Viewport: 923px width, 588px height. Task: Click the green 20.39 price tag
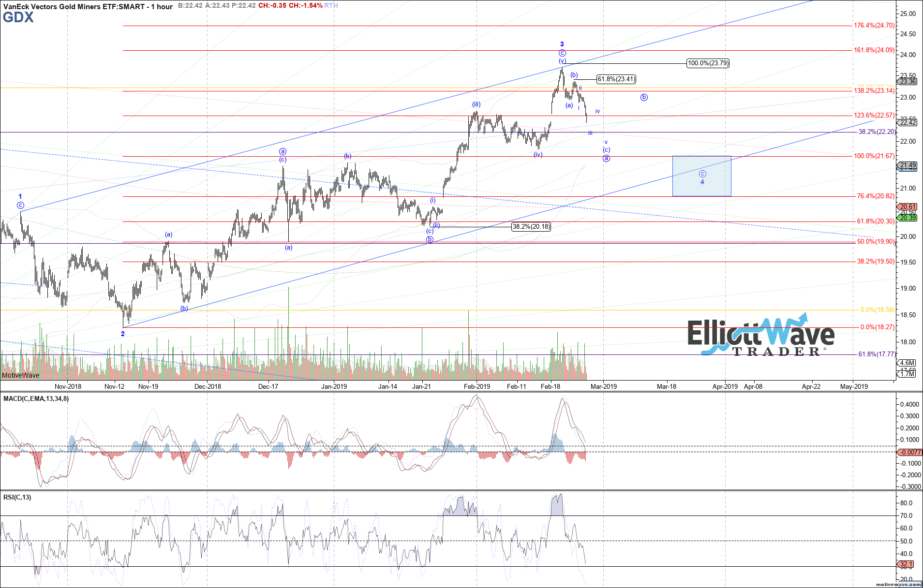pyautogui.click(x=908, y=218)
